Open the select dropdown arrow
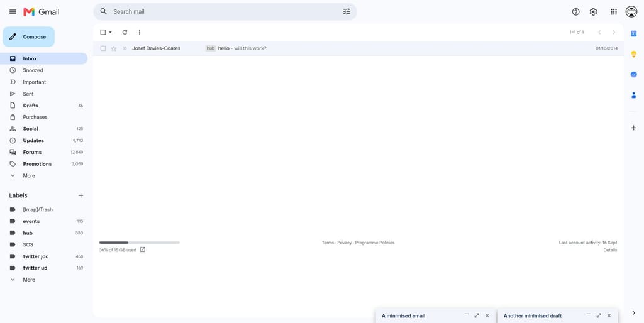Screen dimensions: 644x323 pos(110,32)
